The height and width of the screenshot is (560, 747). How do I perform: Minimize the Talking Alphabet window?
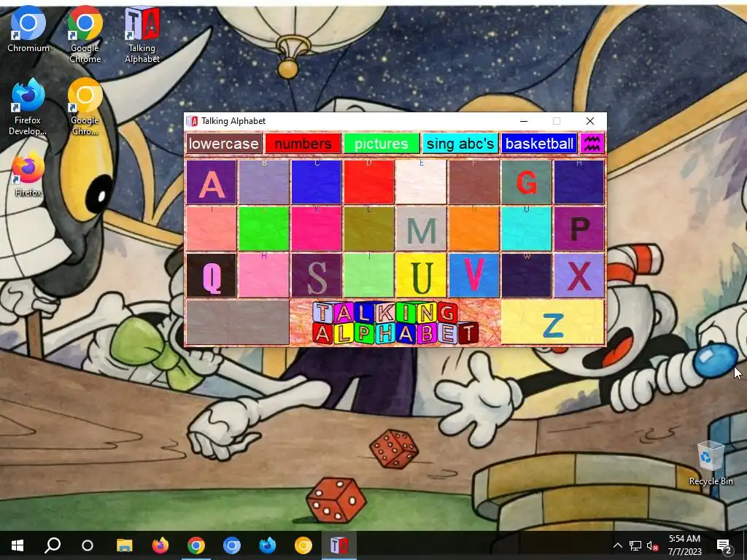(524, 121)
